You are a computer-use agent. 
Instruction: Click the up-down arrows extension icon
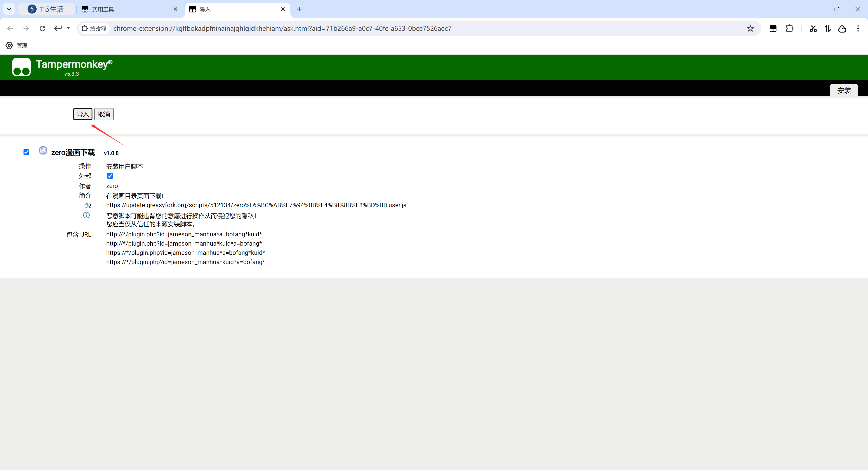click(x=828, y=29)
